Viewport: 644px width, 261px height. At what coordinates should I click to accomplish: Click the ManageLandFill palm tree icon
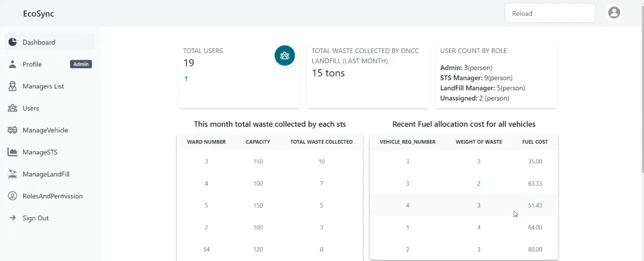point(13,174)
